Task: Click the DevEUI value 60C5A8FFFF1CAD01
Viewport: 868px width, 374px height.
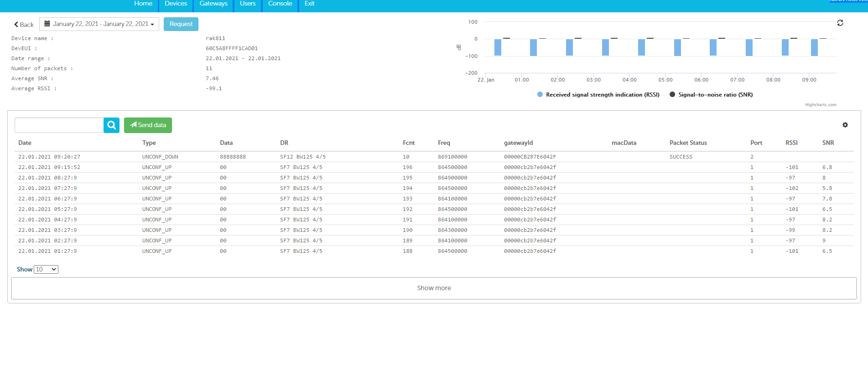Action: click(x=232, y=48)
